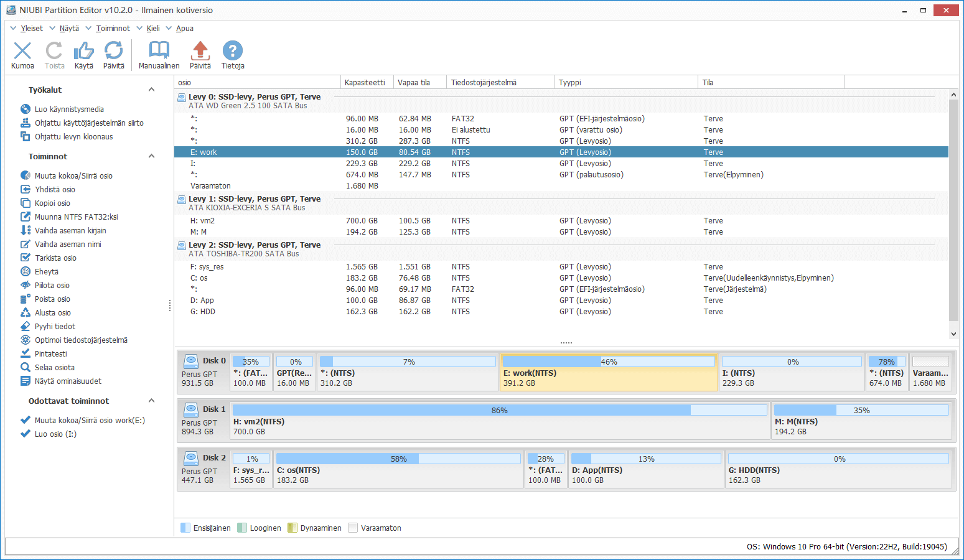Click the Tietoja question mark icon

click(x=233, y=51)
